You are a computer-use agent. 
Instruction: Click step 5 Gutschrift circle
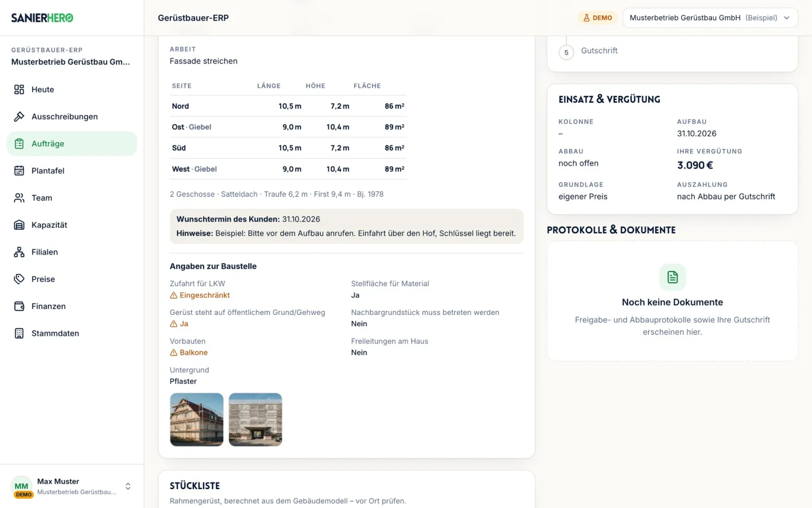pyautogui.click(x=566, y=52)
